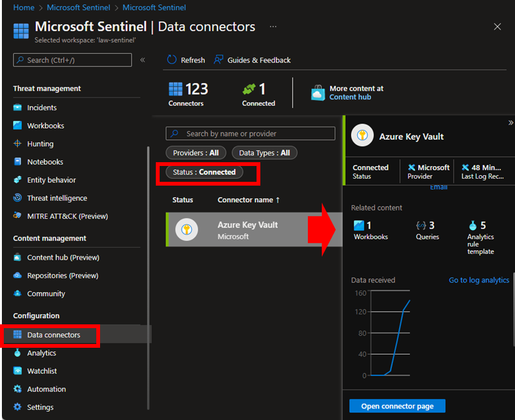Image resolution: width=515 pixels, height=420 pixels.
Task: Open Threat intelligence icon
Action: (x=17, y=198)
